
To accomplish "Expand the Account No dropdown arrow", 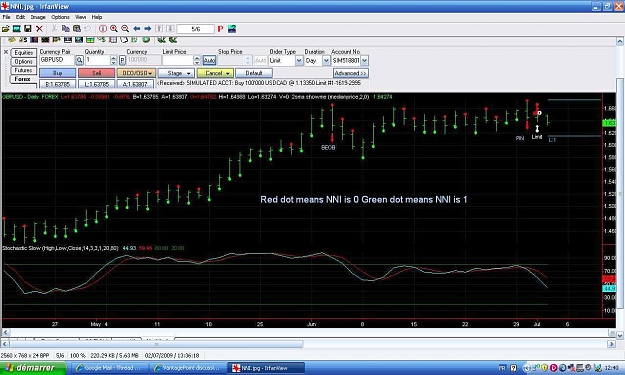I will coord(364,60).
